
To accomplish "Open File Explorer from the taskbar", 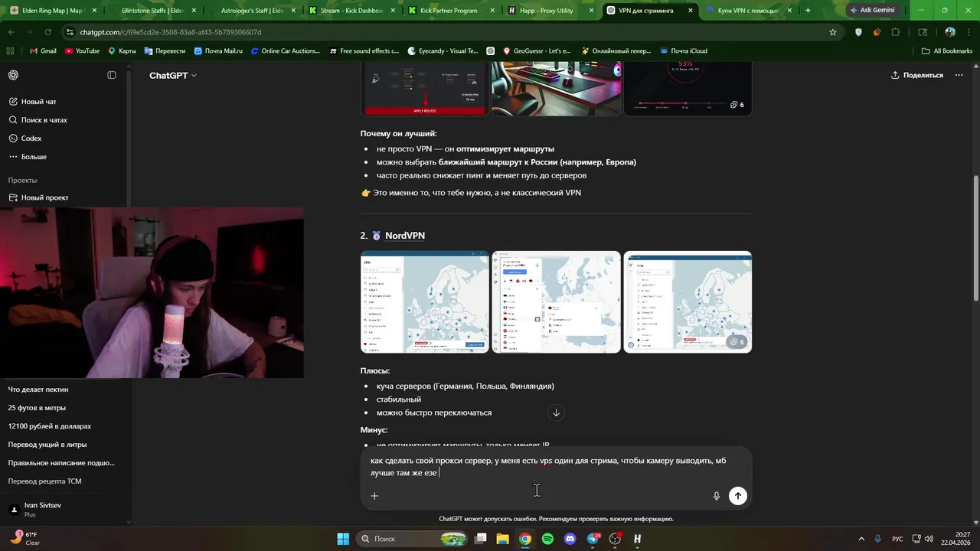I will [503, 539].
